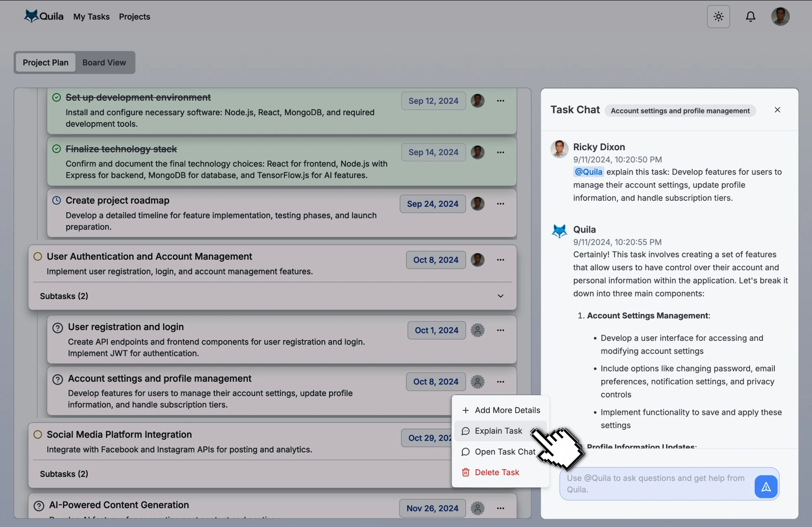Click the send button in the chat input
812x527 pixels.
click(x=766, y=486)
